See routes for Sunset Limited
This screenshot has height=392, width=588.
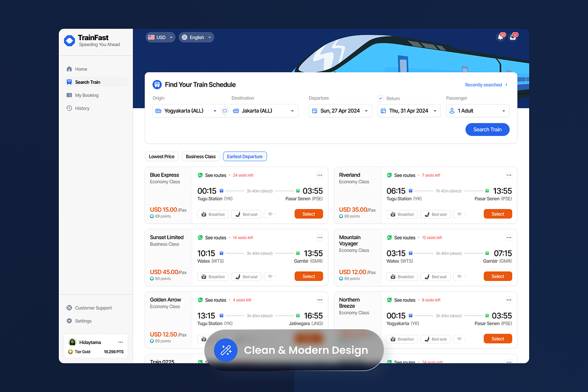[x=212, y=237]
